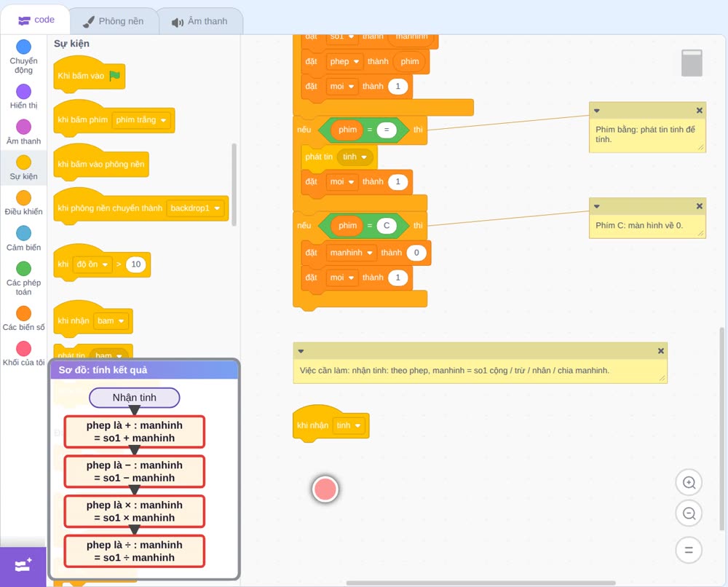Close the 'Phím bằng' comment note

(699, 111)
